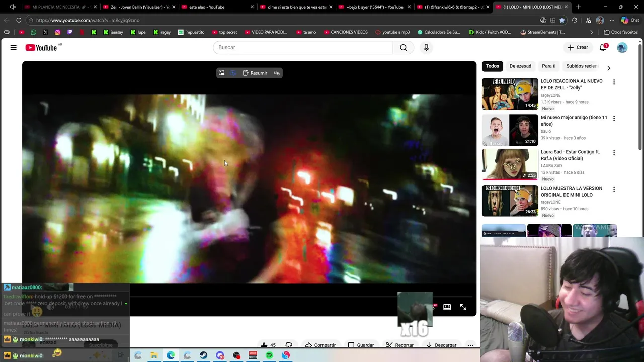Dislike the video with thumbs down
Image resolution: width=644 pixels, height=362 pixels.
coord(289,345)
